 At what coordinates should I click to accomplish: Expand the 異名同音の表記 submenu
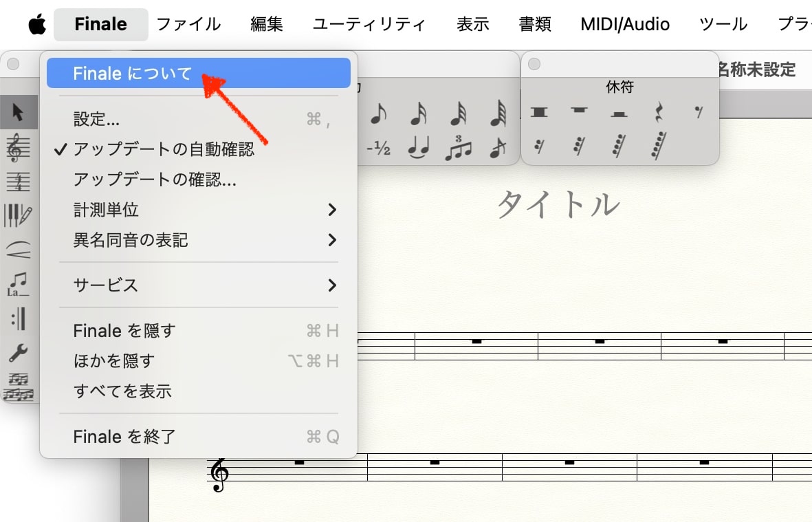tap(198, 240)
